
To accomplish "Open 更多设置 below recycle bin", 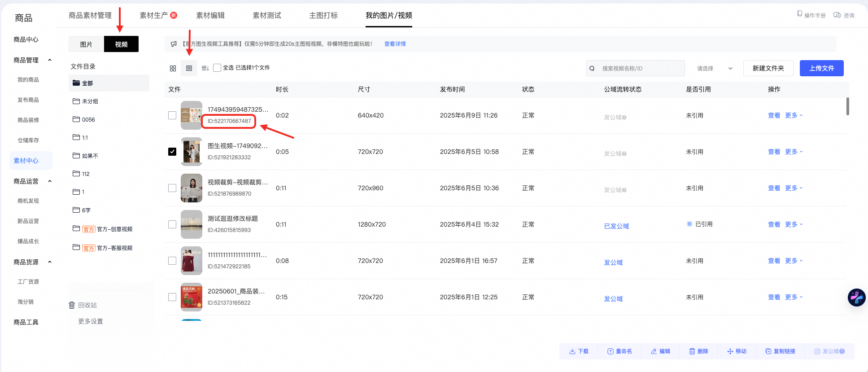I will (91, 321).
